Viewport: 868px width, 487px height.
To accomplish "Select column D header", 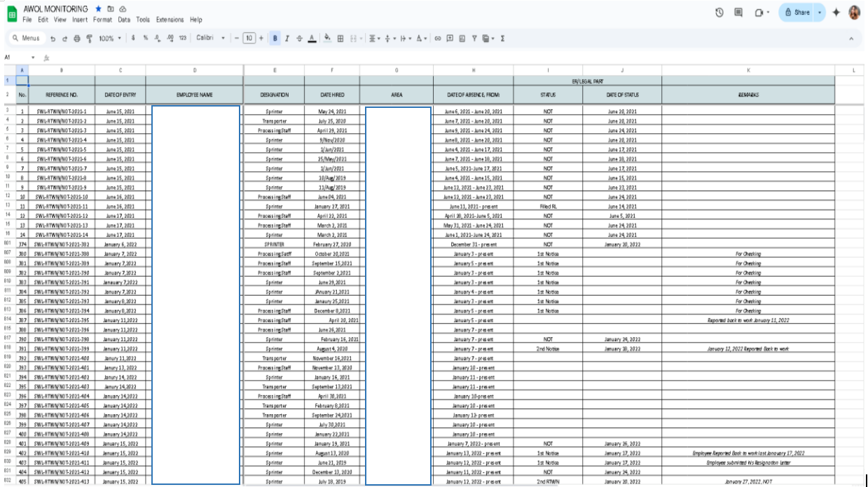I will click(194, 70).
